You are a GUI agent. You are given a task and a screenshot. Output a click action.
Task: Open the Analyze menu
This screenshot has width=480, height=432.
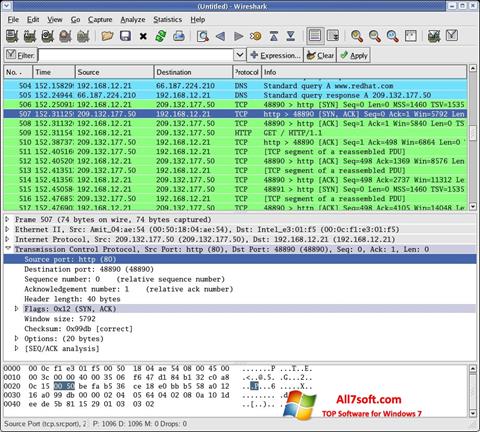pyautogui.click(x=133, y=20)
